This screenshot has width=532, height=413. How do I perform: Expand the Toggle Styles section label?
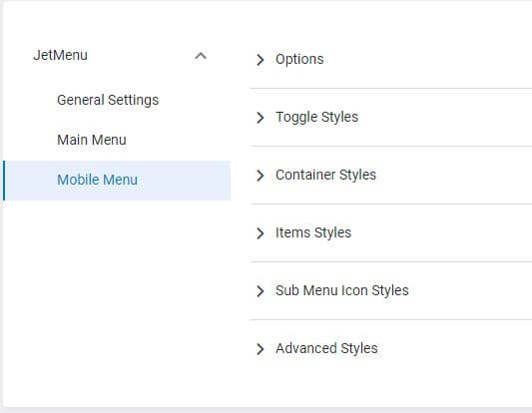coord(316,117)
